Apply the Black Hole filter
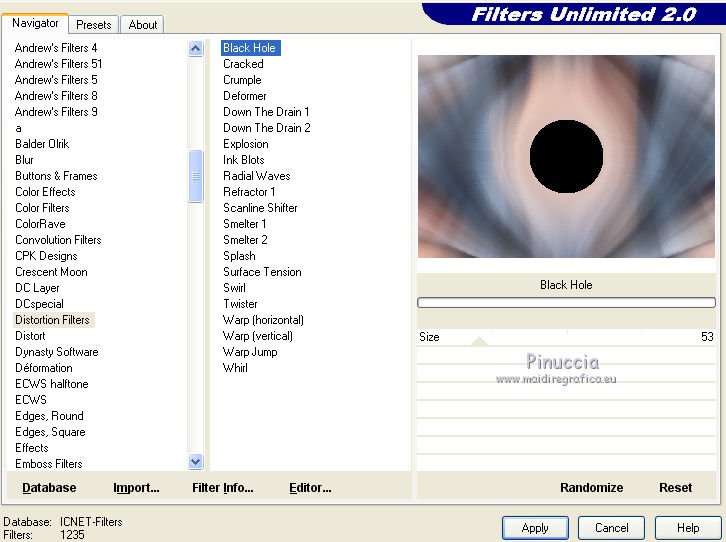This screenshot has height=542, width=726. tap(535, 528)
